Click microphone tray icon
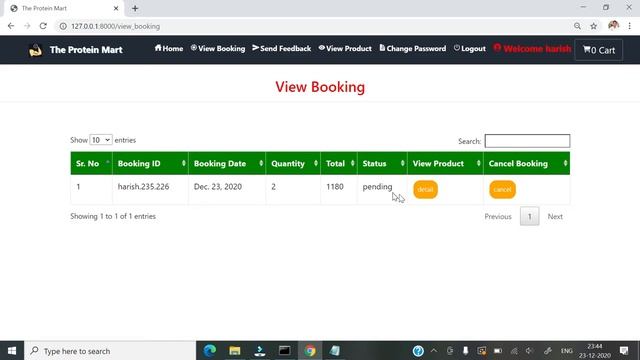 tap(465, 351)
